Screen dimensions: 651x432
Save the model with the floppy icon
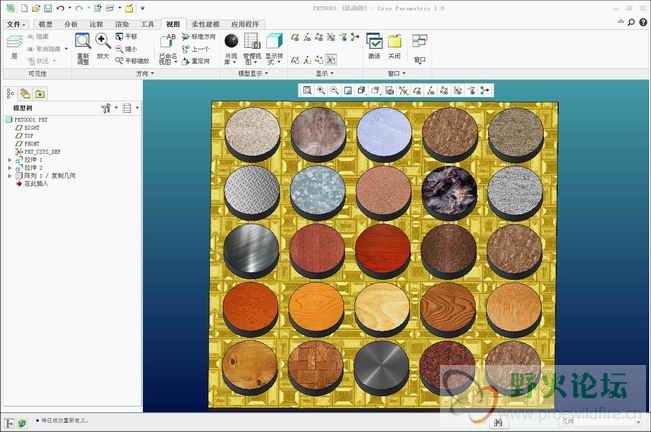(48, 8)
